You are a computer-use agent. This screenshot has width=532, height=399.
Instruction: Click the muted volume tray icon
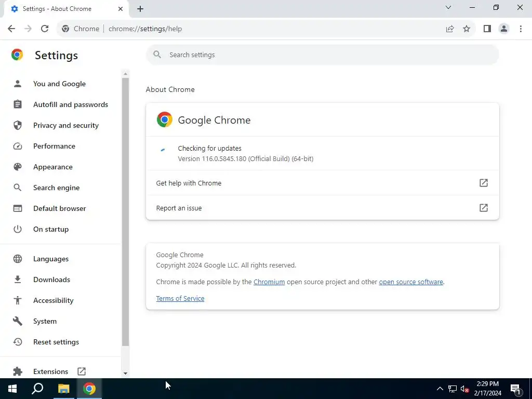pyautogui.click(x=465, y=389)
